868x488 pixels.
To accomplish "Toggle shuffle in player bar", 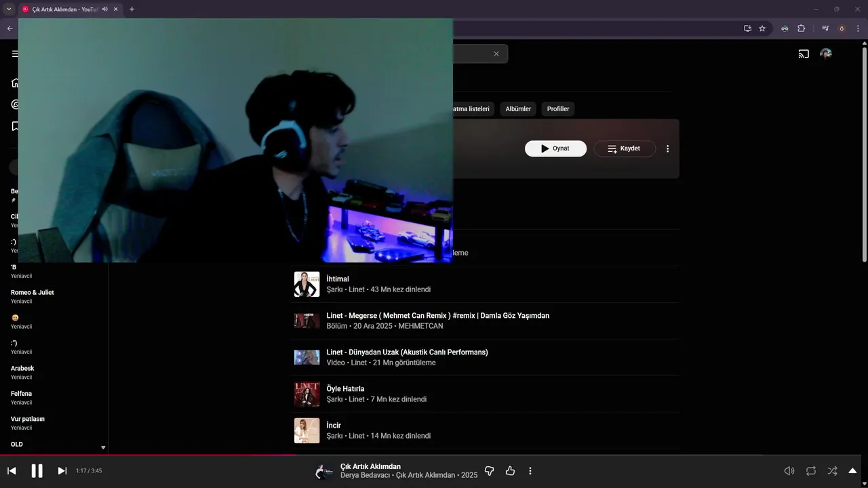I will pos(833,471).
